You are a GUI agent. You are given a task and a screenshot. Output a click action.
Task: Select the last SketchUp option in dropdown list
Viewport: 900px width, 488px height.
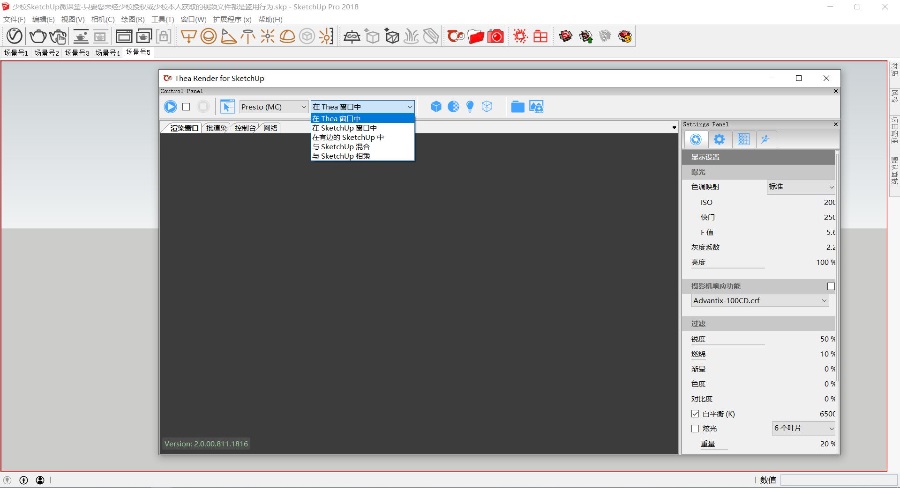click(x=362, y=156)
